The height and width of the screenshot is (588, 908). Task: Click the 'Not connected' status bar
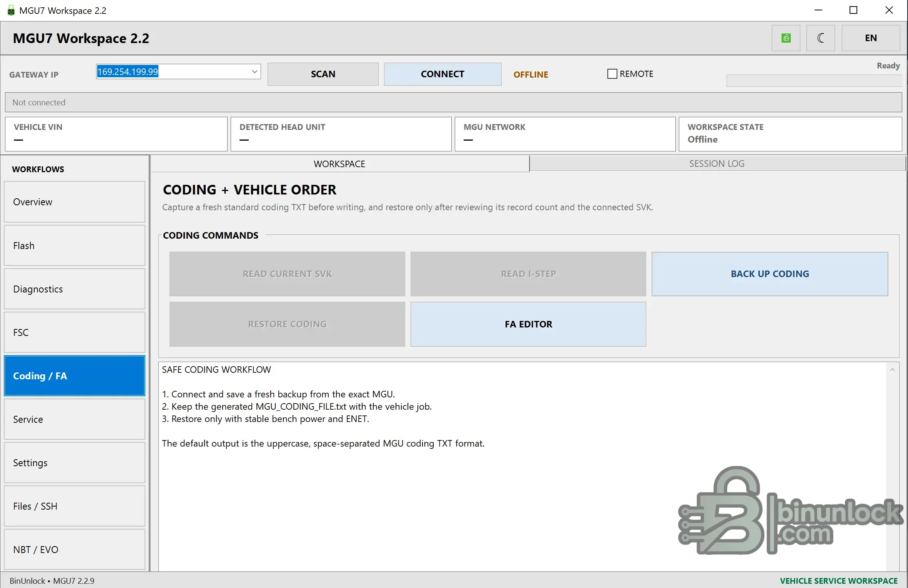click(454, 102)
